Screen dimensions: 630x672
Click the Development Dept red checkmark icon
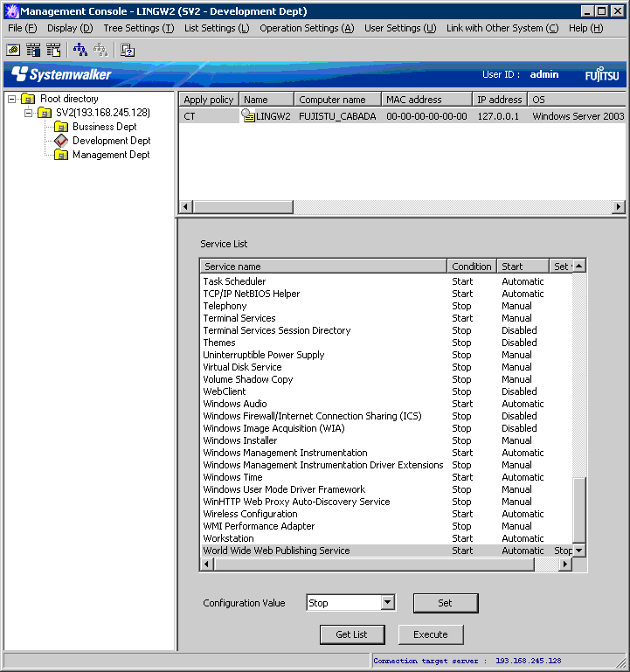tap(61, 141)
